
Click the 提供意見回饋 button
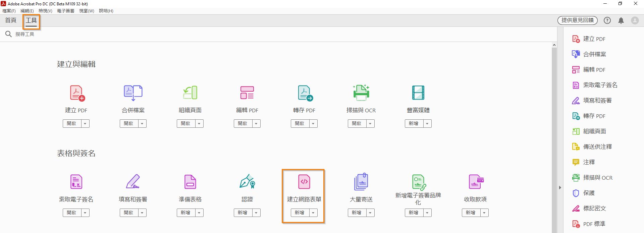pos(578,20)
